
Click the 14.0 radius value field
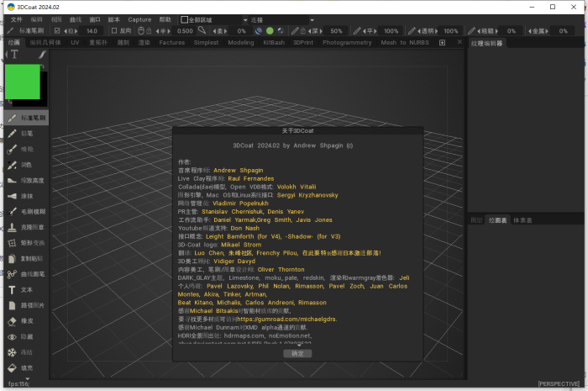click(x=92, y=31)
